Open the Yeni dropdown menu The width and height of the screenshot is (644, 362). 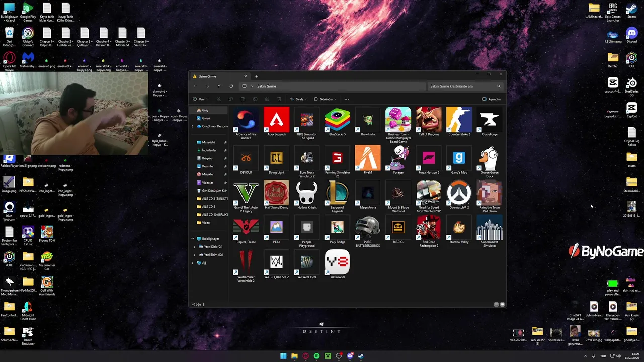click(200, 99)
